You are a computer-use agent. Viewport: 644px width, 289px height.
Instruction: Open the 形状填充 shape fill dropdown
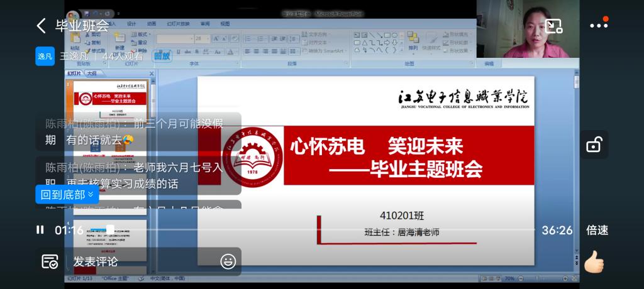457,35
